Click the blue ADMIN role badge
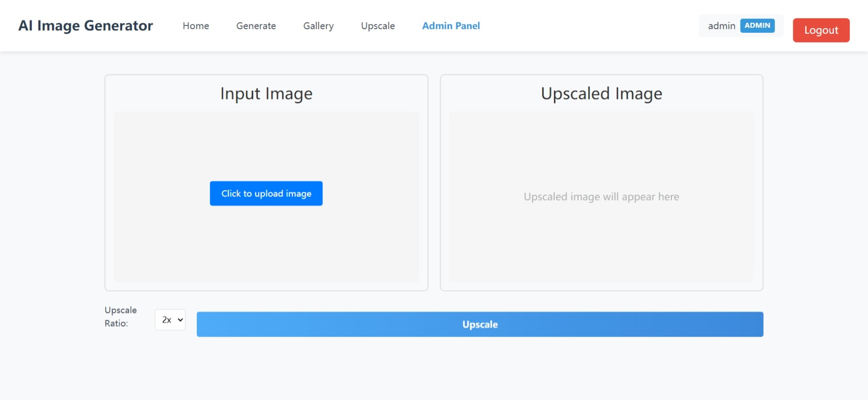The width and height of the screenshot is (868, 400). (x=757, y=26)
